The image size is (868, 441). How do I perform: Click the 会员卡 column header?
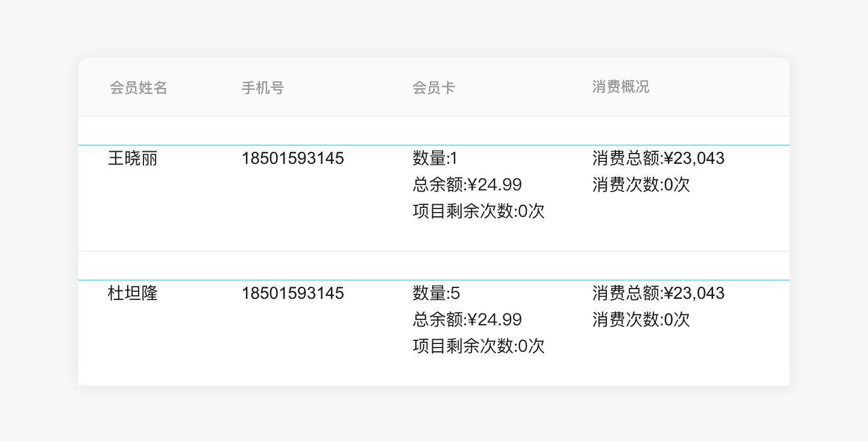tap(433, 88)
